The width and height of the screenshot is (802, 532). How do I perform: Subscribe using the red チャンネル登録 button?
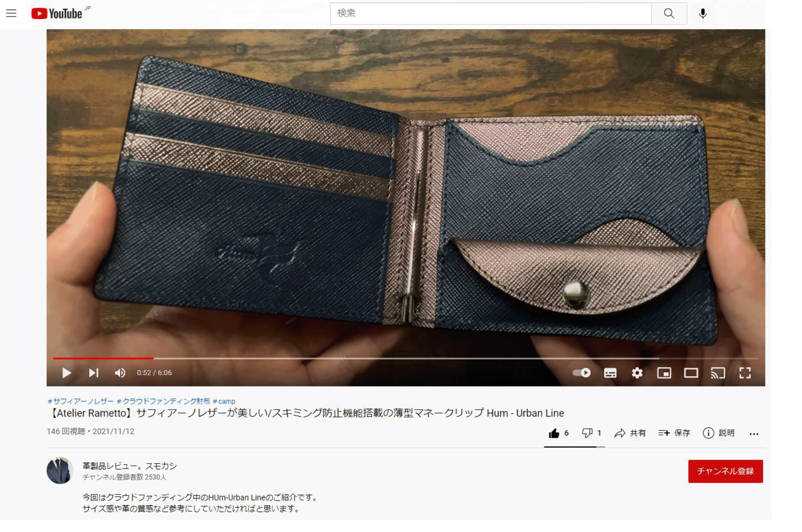[725, 471]
